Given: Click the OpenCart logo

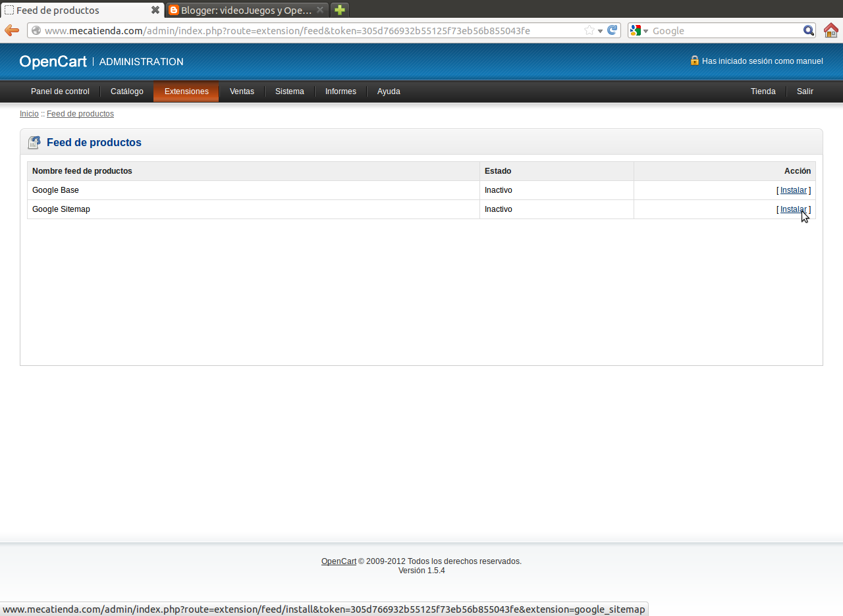Looking at the screenshot, I should pos(53,61).
